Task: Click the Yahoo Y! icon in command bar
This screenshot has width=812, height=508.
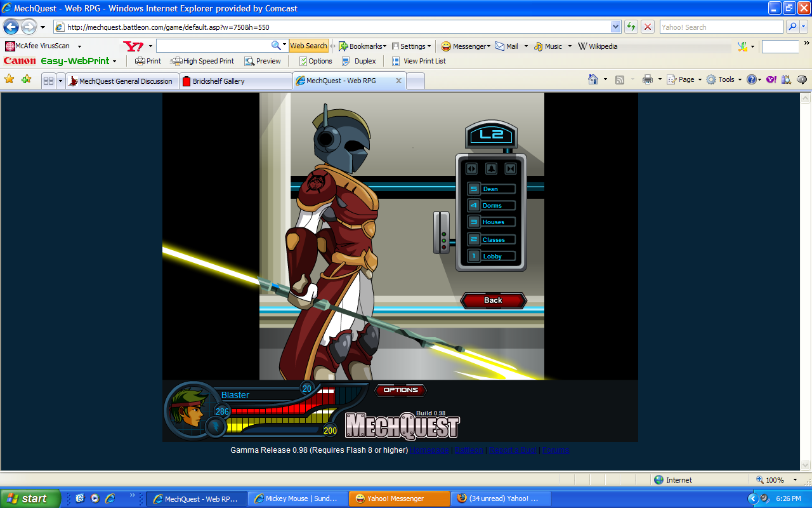Action: pyautogui.click(x=771, y=79)
